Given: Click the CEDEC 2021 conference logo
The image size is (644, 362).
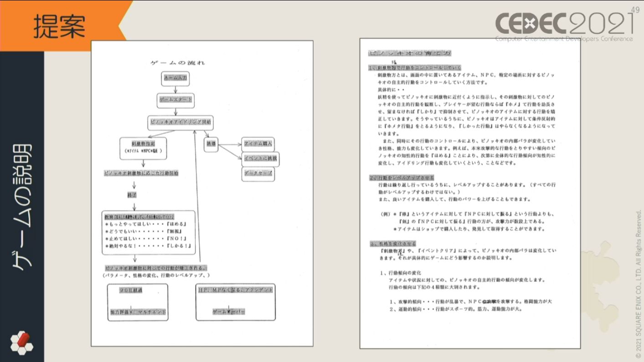Looking at the screenshot, I should [x=564, y=25].
